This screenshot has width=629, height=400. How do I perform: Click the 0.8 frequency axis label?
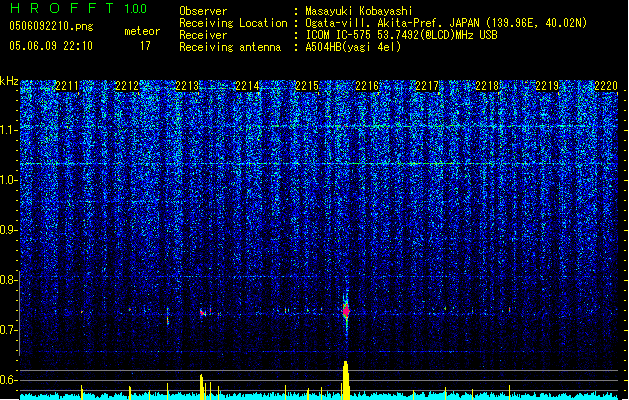click(8, 280)
